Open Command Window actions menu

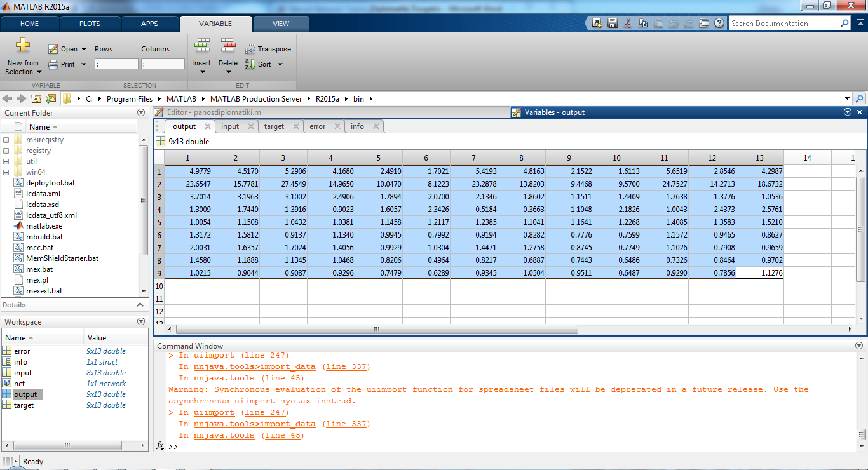(x=860, y=346)
